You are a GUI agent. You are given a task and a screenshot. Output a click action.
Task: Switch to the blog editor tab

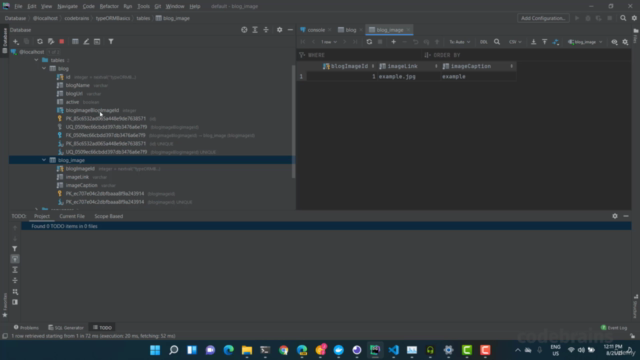(351, 30)
